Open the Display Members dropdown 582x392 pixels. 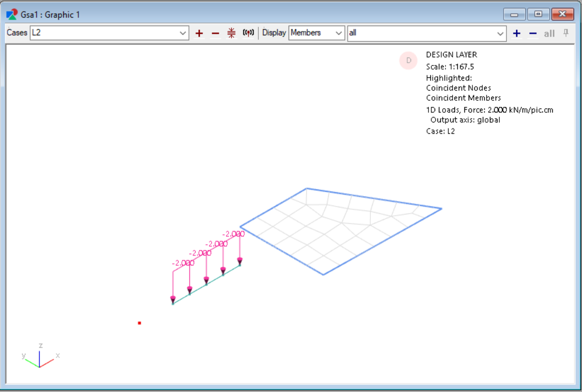pyautogui.click(x=338, y=33)
